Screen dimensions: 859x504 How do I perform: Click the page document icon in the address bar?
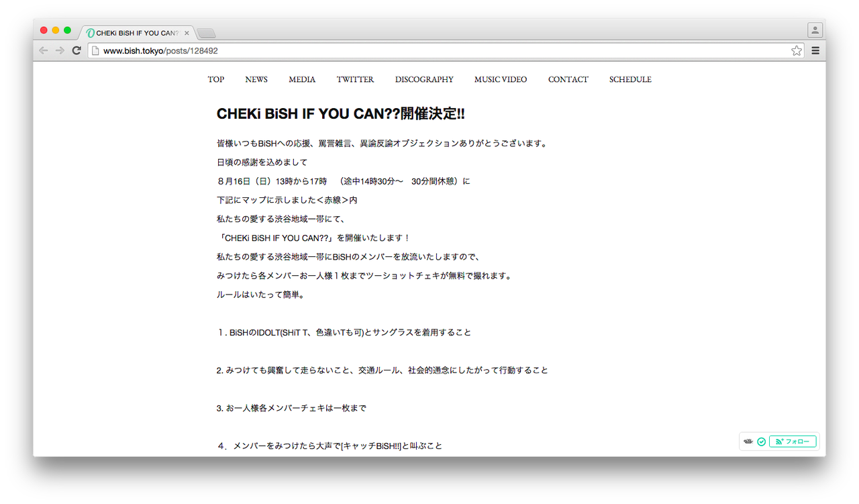click(x=96, y=50)
